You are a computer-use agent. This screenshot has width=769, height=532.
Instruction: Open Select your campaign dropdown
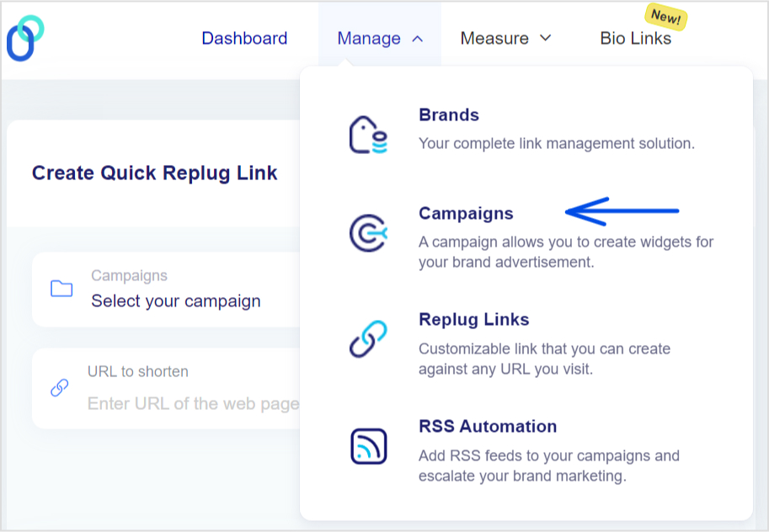[167, 290]
